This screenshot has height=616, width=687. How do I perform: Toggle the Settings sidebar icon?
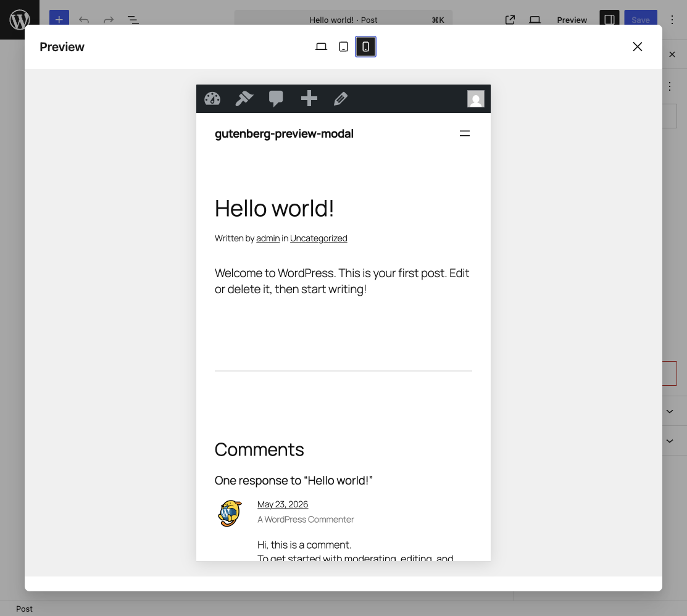pyautogui.click(x=609, y=20)
